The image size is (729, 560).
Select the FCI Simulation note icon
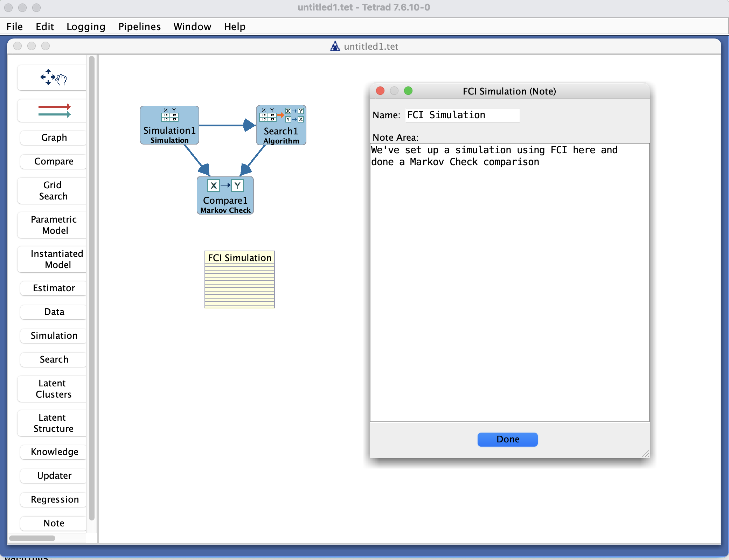pyautogui.click(x=239, y=279)
